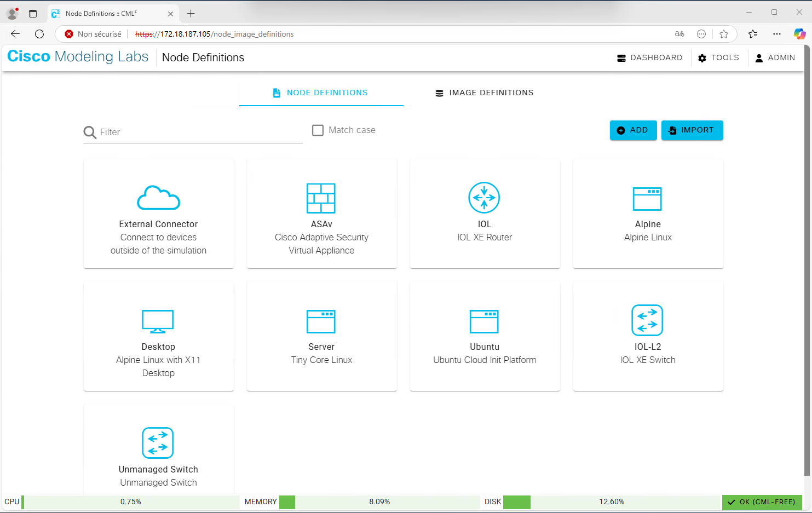
Task: Click the Unmanaged Switch node icon
Action: click(x=158, y=443)
